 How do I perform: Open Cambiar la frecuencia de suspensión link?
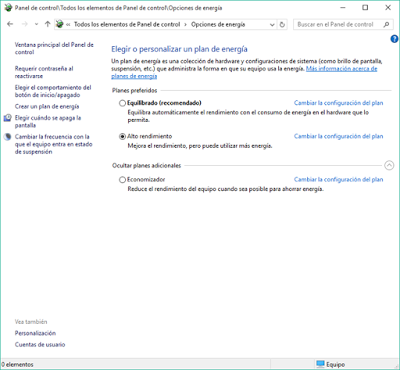[53, 144]
